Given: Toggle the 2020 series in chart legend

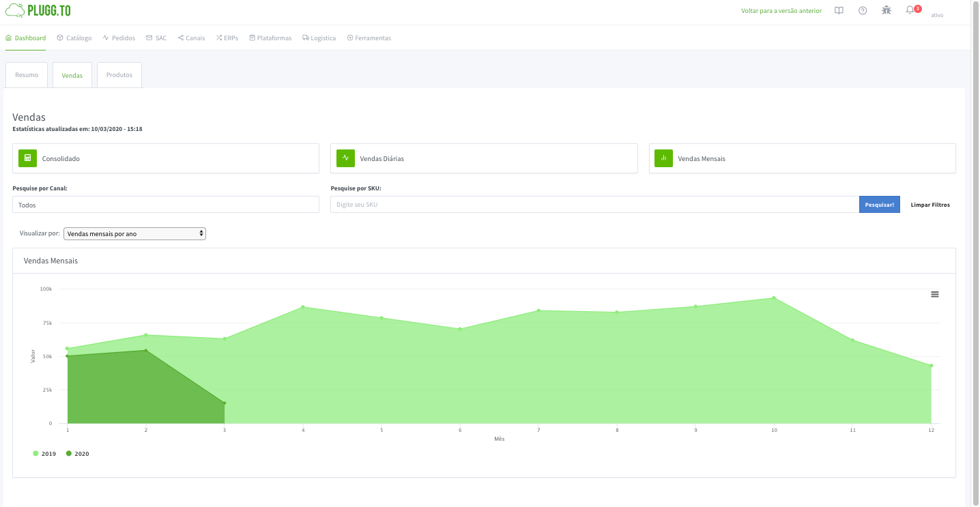Looking at the screenshot, I should click(x=78, y=454).
